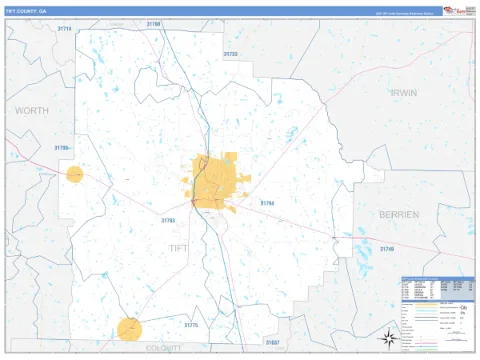
Task: Click ZIP code label 31714
Action: 64,29
